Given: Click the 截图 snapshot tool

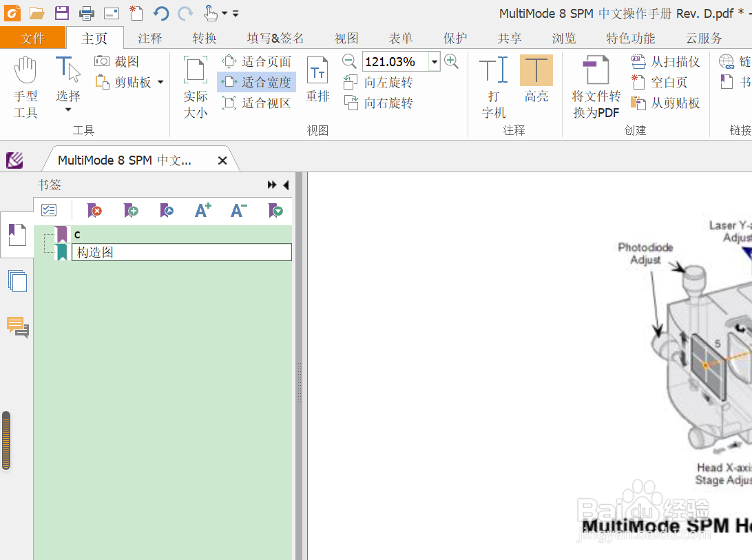Looking at the screenshot, I should pyautogui.click(x=117, y=61).
